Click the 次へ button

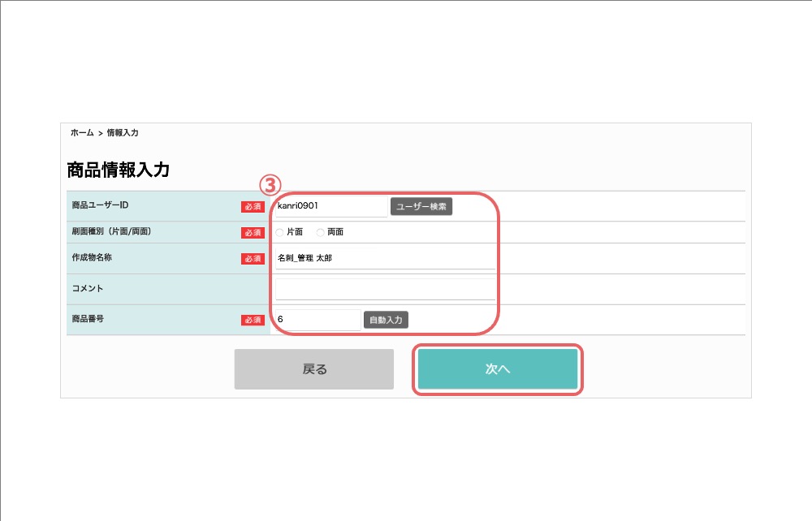[498, 369]
